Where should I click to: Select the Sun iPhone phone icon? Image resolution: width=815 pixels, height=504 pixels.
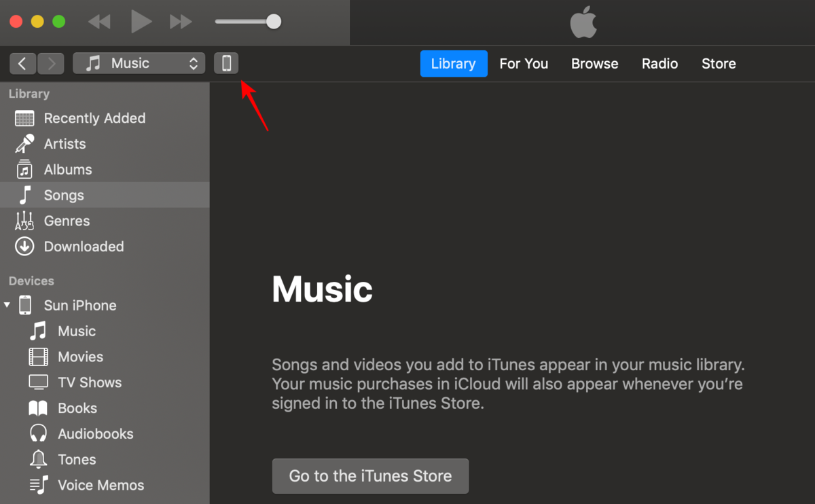(x=25, y=305)
